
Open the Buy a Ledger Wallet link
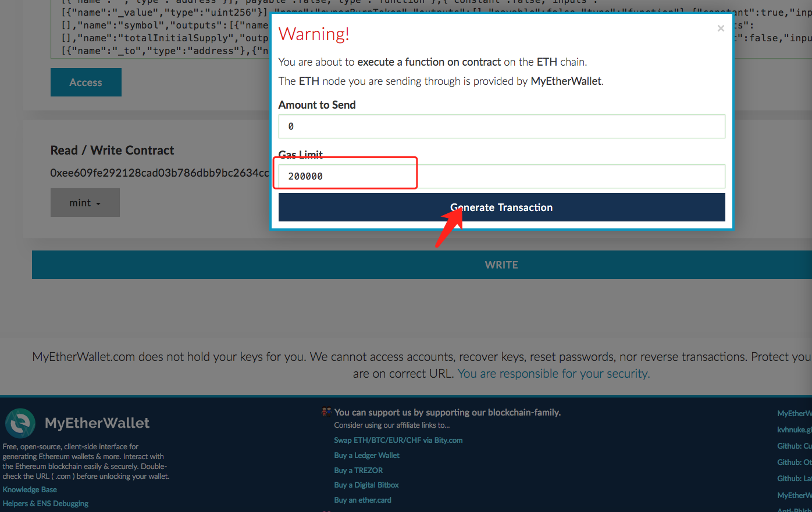coord(367,455)
